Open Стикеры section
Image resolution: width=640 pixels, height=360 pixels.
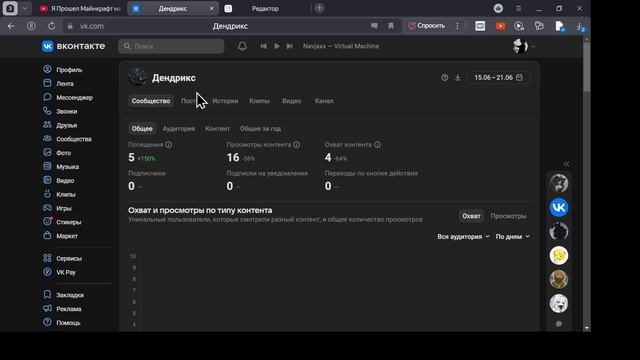pos(62,222)
